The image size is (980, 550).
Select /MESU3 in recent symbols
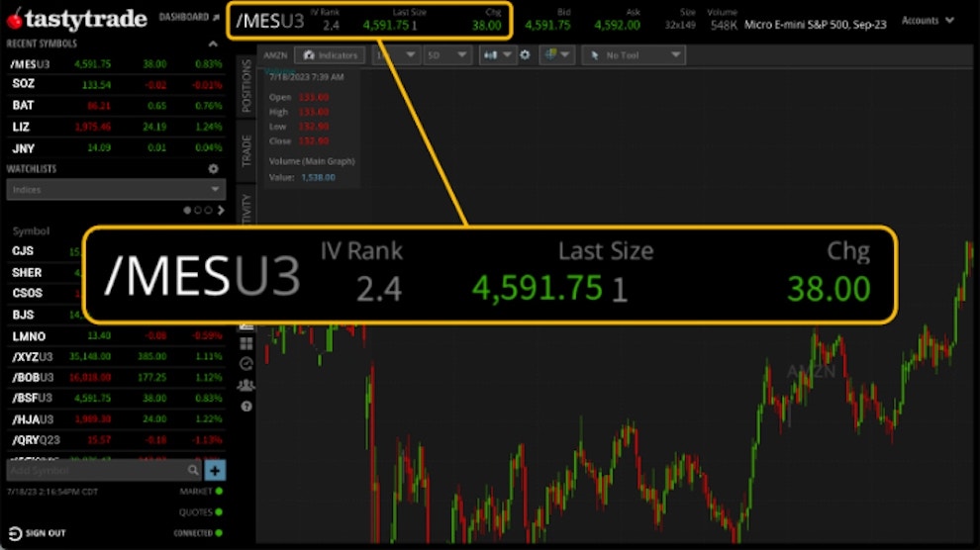(x=116, y=63)
